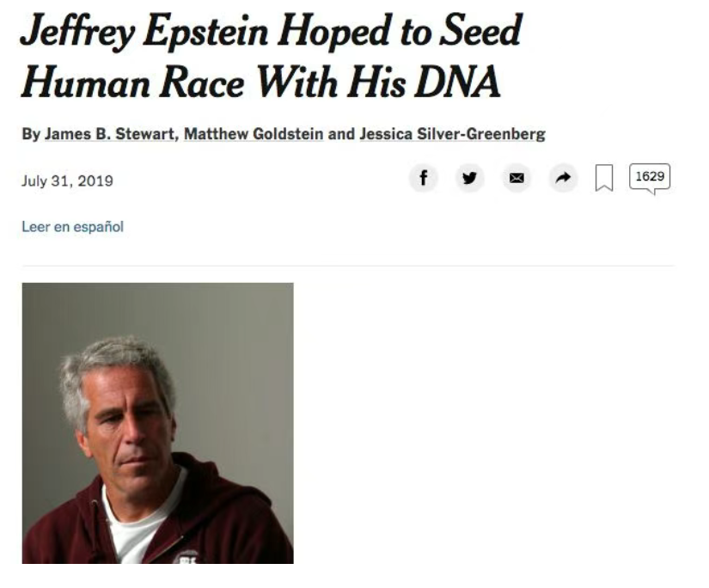
Task: Visit Jessica Silver-Greenberg's author page
Action: (x=452, y=135)
